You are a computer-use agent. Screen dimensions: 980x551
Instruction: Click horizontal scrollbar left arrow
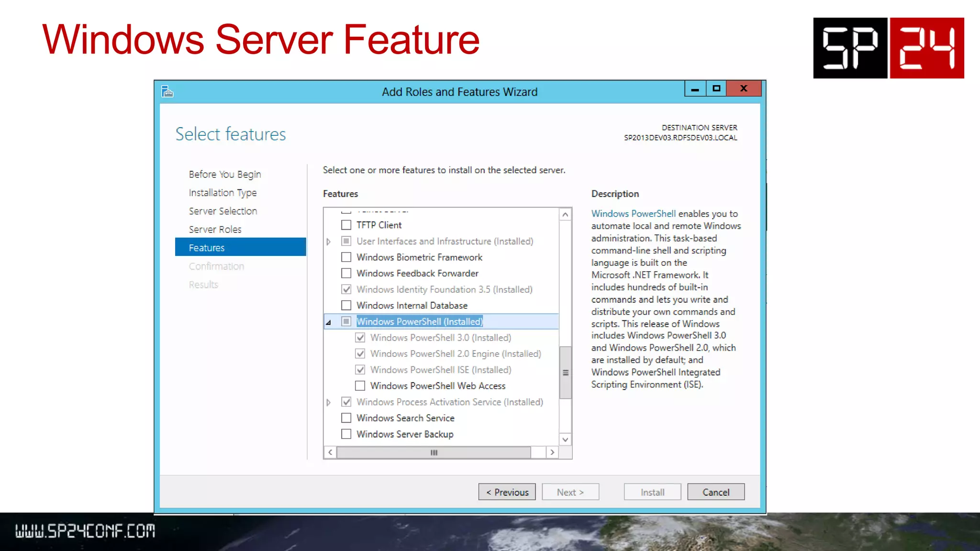[330, 452]
